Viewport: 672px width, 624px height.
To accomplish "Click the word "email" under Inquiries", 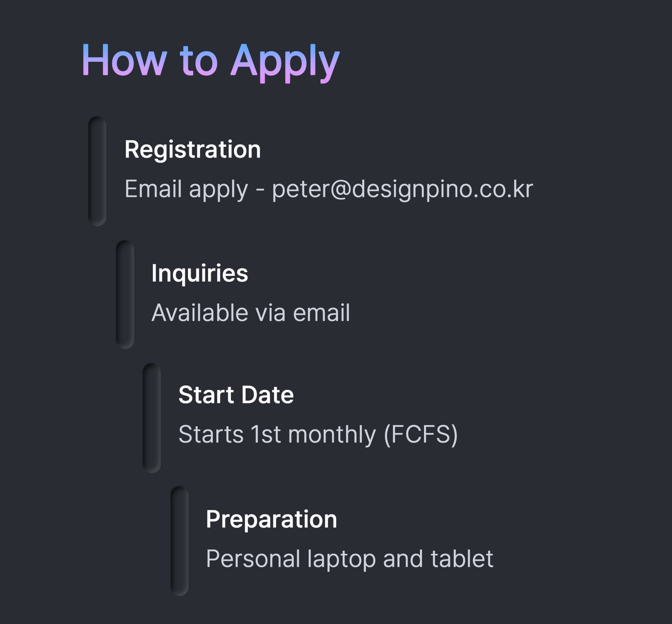I will click(321, 313).
